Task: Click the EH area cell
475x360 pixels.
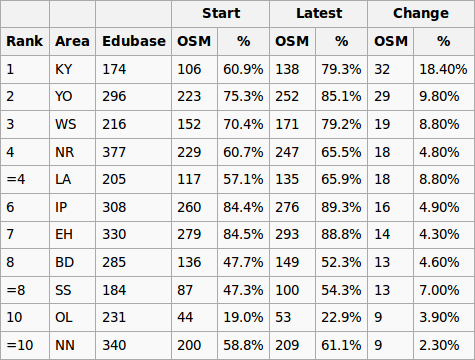Action: 72,234
